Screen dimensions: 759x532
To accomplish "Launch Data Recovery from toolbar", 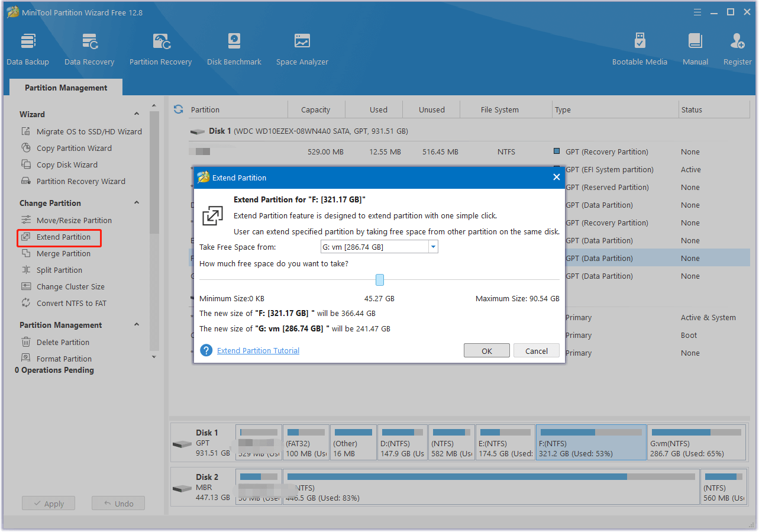I will pyautogui.click(x=89, y=49).
